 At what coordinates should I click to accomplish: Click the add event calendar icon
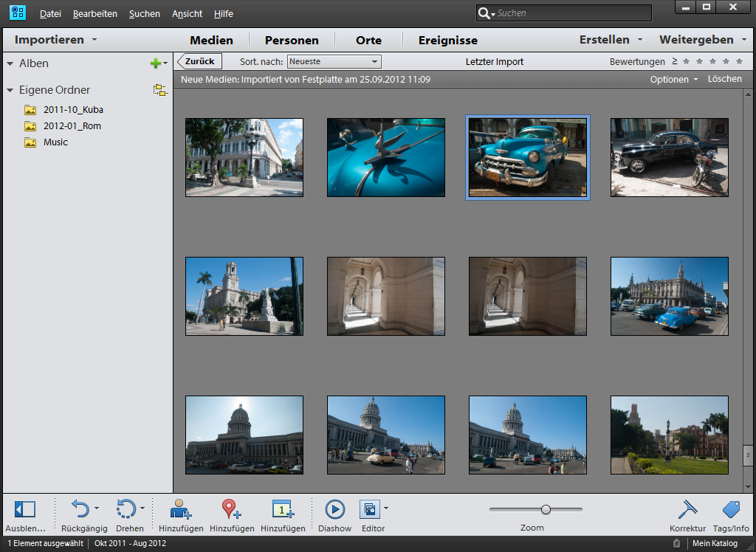coord(283,509)
